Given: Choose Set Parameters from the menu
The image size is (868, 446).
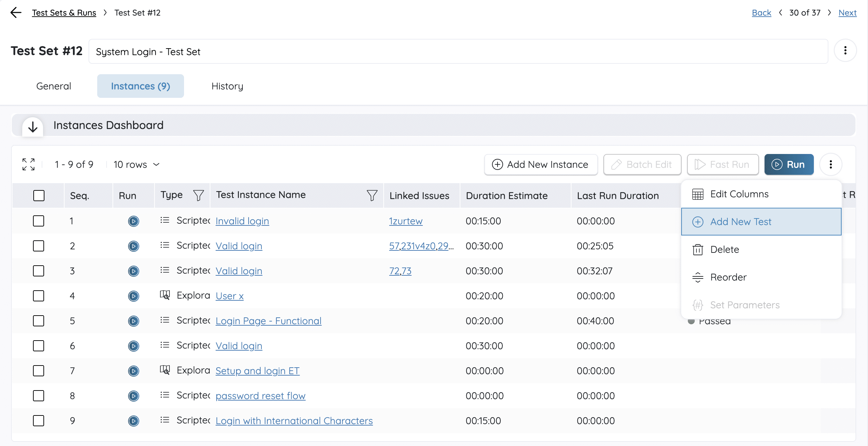Looking at the screenshot, I should [761, 305].
